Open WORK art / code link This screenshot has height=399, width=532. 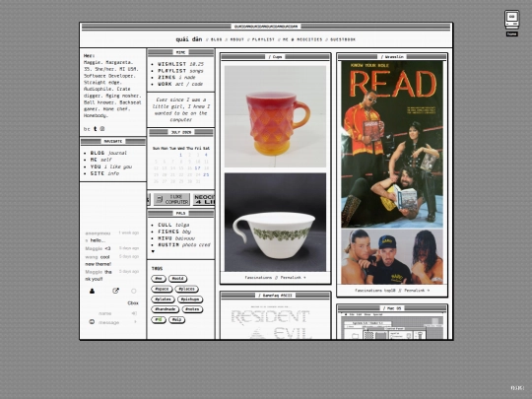tap(180, 84)
